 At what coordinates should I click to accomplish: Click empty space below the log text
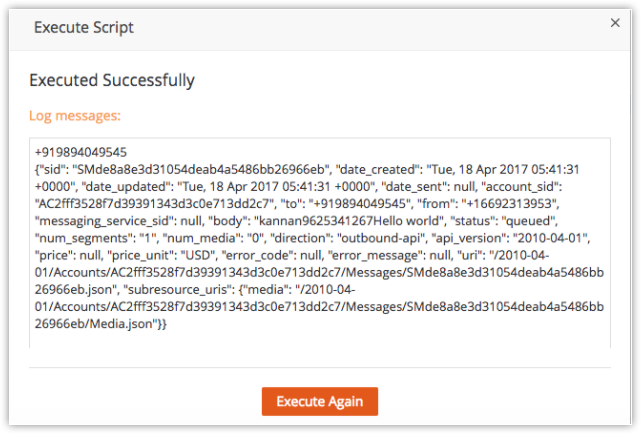click(x=320, y=338)
